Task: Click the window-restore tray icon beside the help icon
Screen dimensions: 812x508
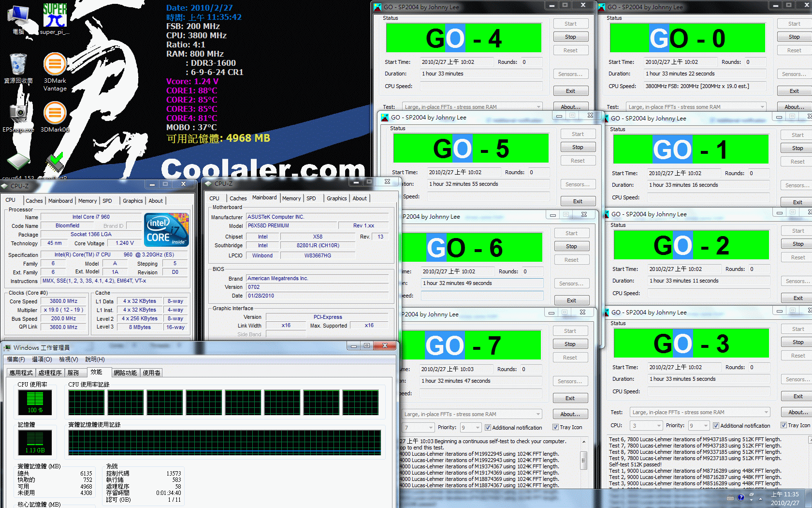Action: [x=751, y=495]
